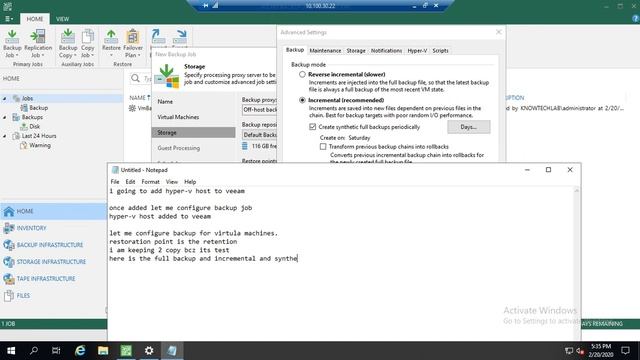Open the Windows Start menu
The height and width of the screenshot is (360, 640).
point(11,351)
